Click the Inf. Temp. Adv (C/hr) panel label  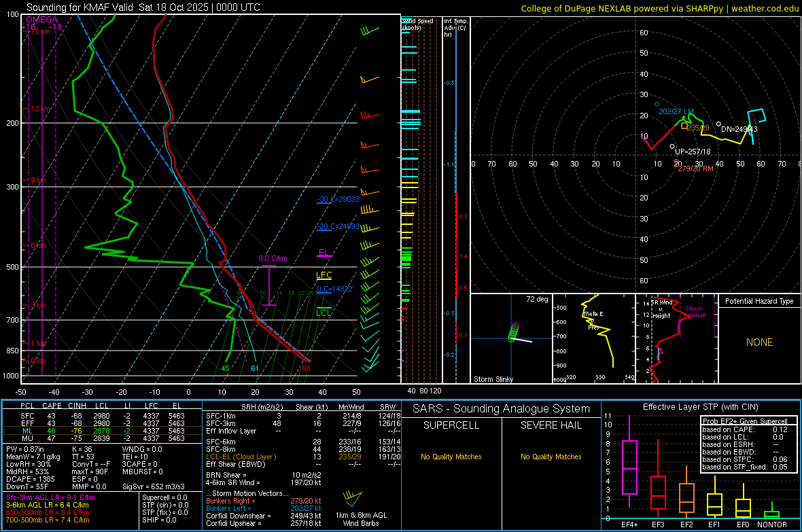tap(455, 28)
